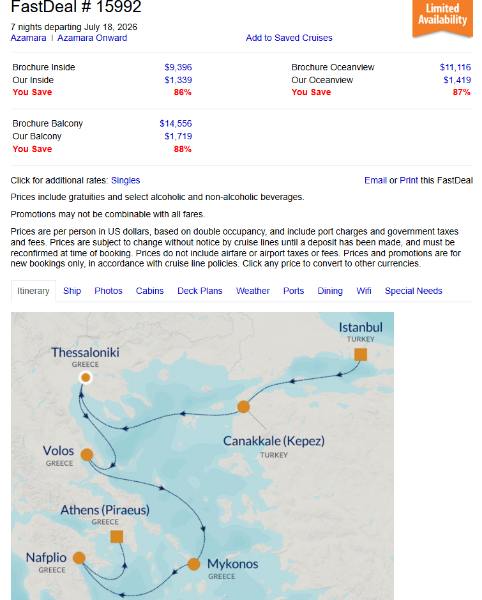This screenshot has width=482, height=600.
Task: Open the Deck Plans tab
Action: coord(200,291)
